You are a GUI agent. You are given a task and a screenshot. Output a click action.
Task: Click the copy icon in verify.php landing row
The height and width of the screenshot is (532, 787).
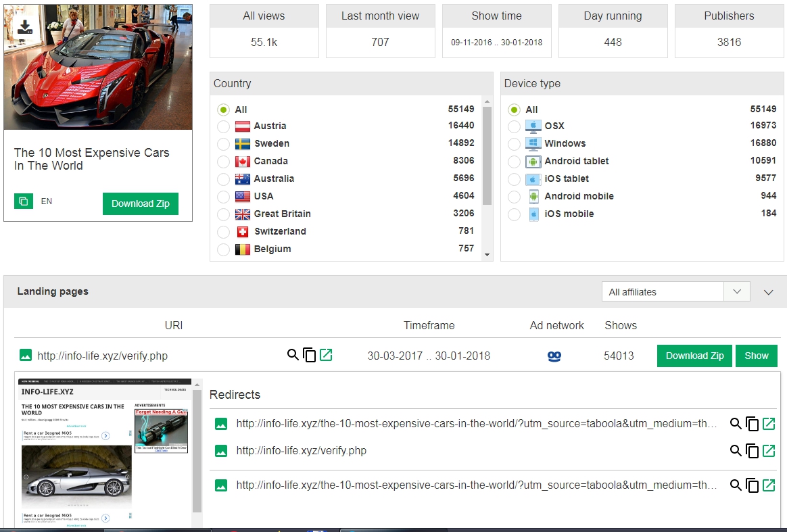click(x=310, y=355)
